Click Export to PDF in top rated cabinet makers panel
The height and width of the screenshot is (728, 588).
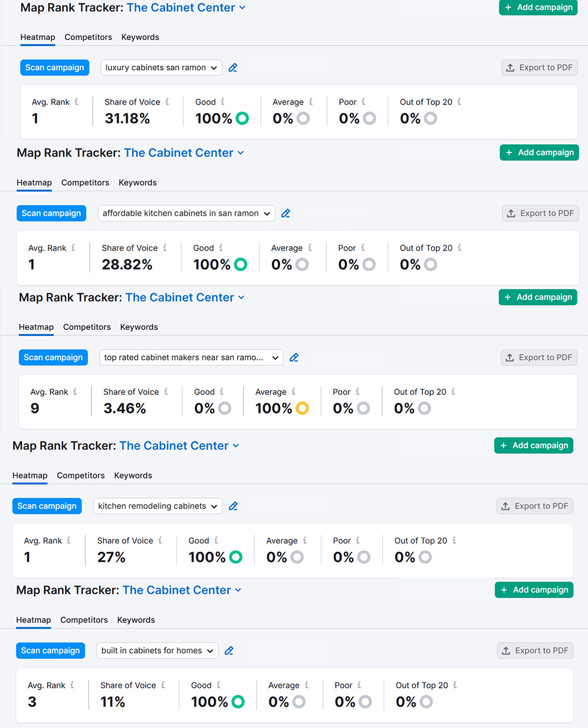539,358
